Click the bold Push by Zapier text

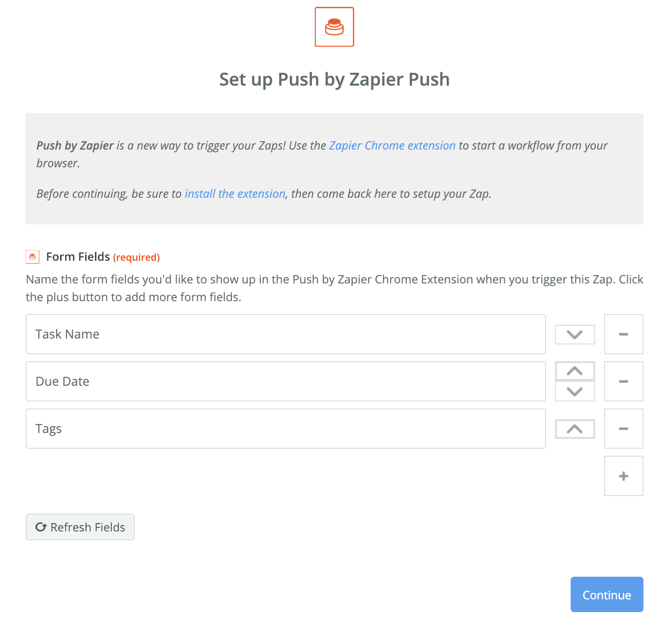(x=75, y=146)
